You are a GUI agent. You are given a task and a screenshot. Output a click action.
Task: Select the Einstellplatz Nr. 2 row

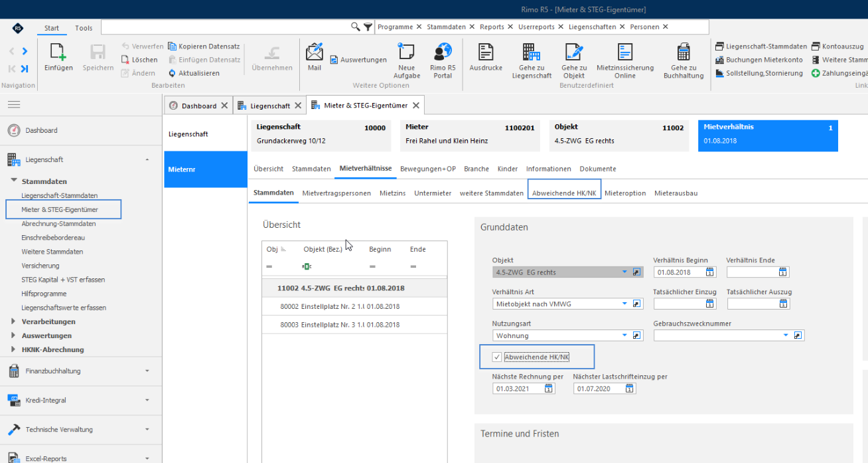pos(354,306)
